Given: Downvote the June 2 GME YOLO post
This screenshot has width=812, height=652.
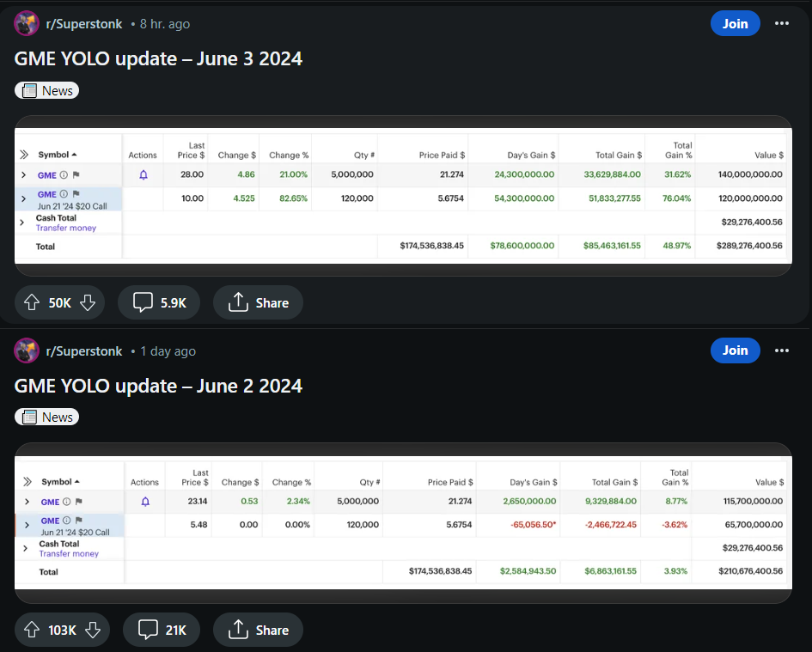Looking at the screenshot, I should click(x=92, y=630).
